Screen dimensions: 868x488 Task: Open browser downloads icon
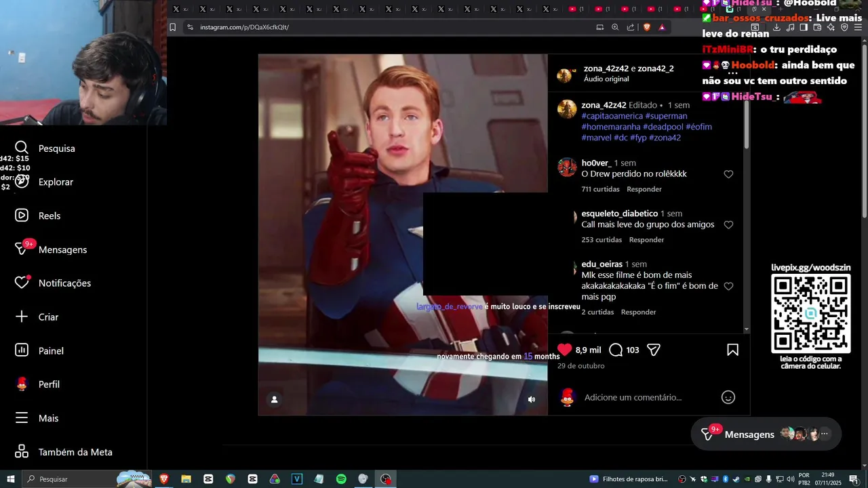(x=776, y=27)
